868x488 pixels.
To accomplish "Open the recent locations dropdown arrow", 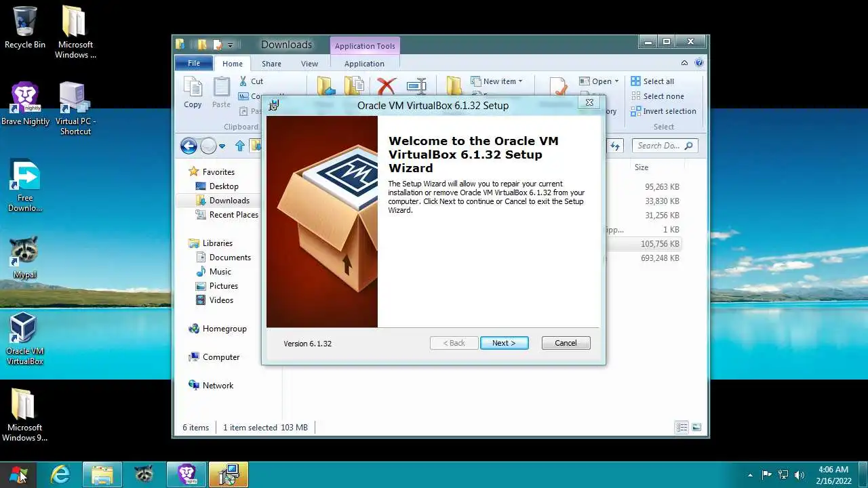I will [x=222, y=146].
